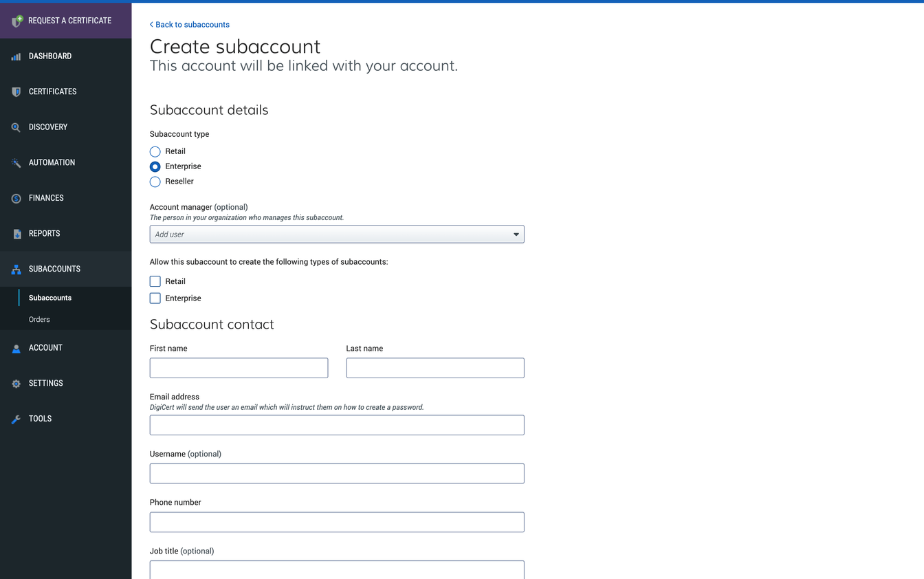Select the Retail subaccount type radio button
This screenshot has width=924, height=579.
point(155,151)
